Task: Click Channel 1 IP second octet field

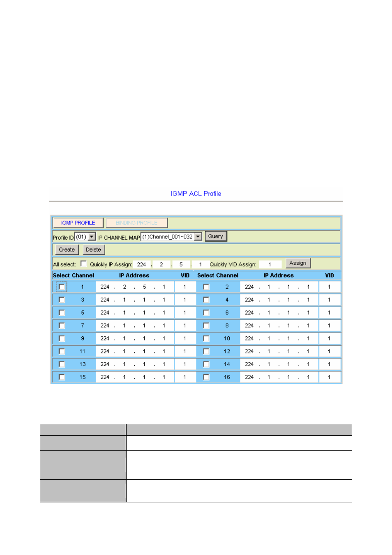Action: pyautogui.click(x=125, y=287)
